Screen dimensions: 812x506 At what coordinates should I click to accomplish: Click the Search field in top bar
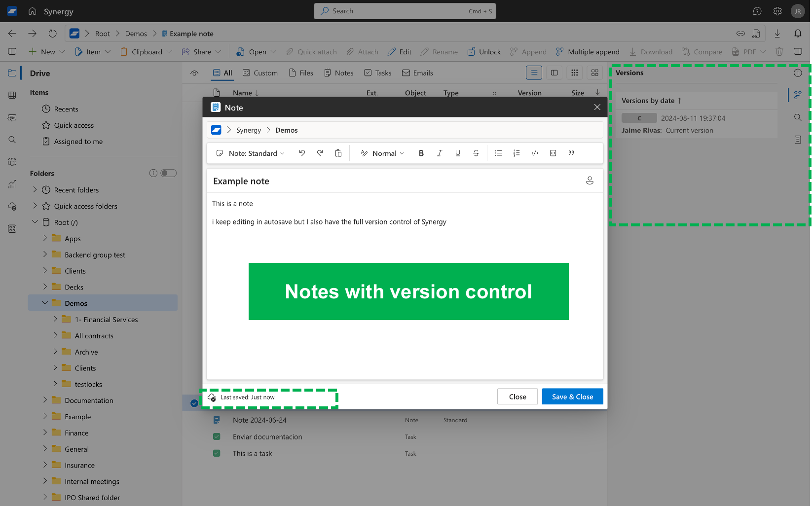pos(405,11)
